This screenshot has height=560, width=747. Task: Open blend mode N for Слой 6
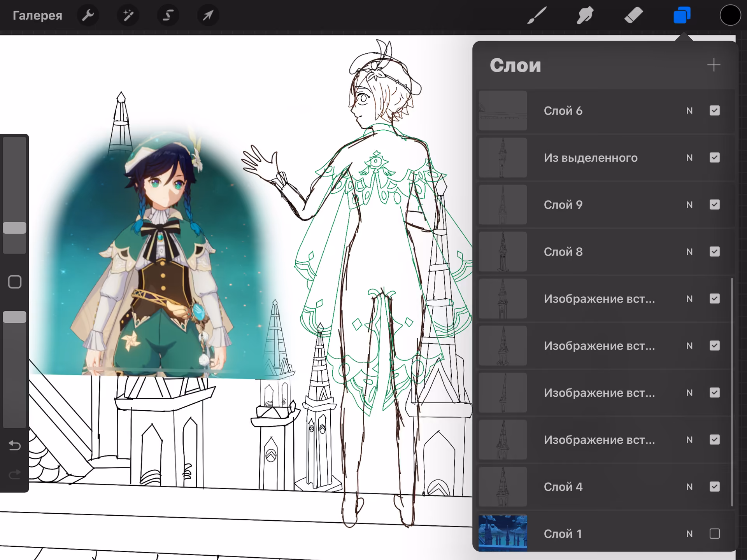689,111
